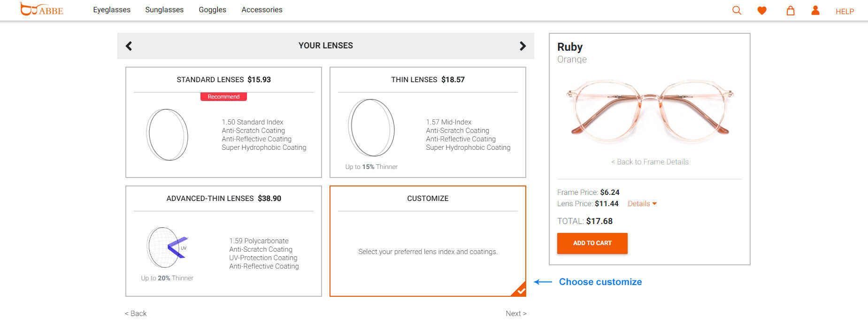Select the Advanced-Thin Lenses $38.90 card

[223, 241]
